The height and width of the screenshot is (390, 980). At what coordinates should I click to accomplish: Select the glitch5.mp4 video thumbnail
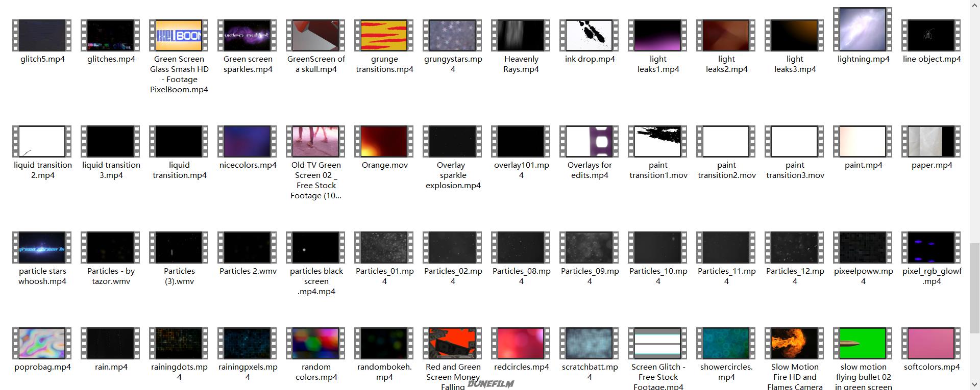42,36
